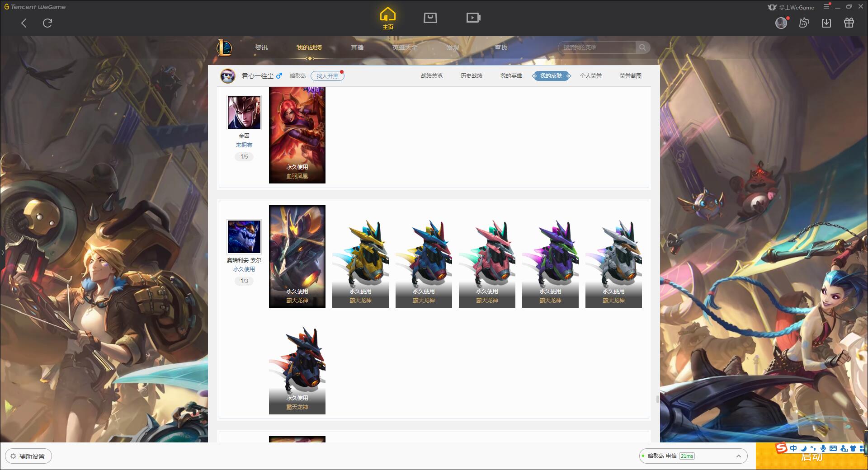The height and width of the screenshot is (470, 868).
Task: Go back with the left arrow icon
Action: (x=24, y=23)
